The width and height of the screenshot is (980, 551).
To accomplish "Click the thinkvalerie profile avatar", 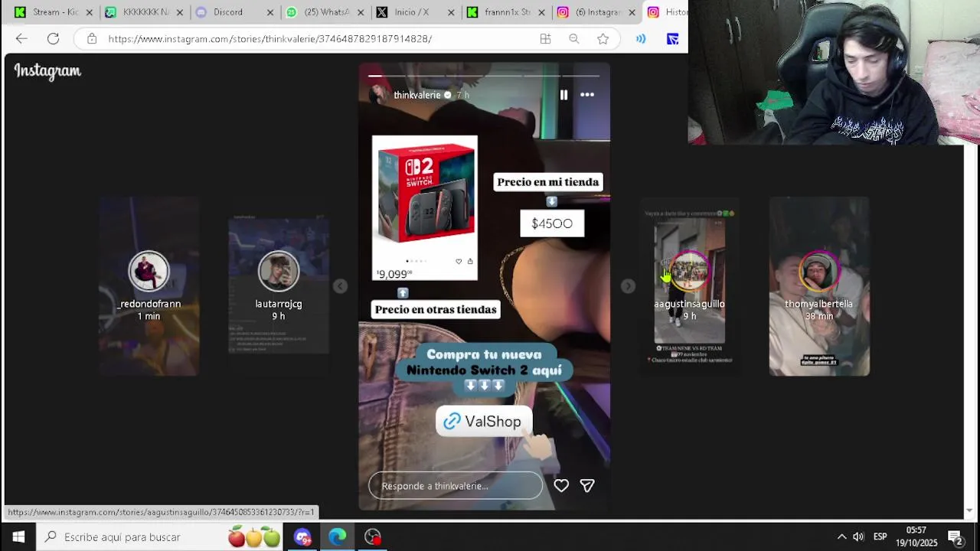I will pos(379,95).
